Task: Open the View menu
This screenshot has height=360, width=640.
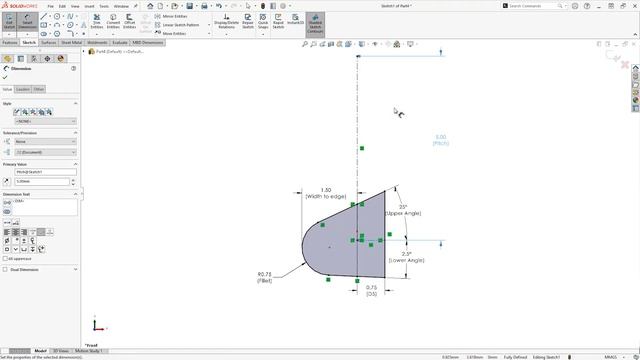Action: pos(75,6)
